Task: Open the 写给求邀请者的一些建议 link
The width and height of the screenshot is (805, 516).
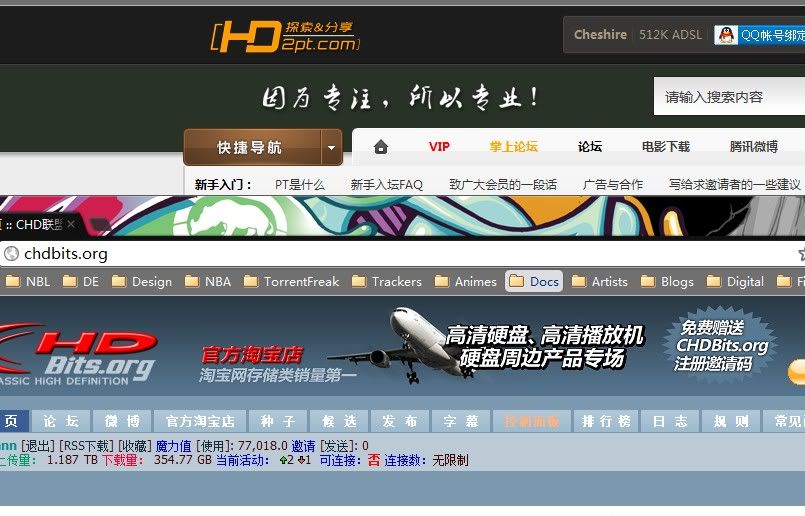Action: pos(734,184)
